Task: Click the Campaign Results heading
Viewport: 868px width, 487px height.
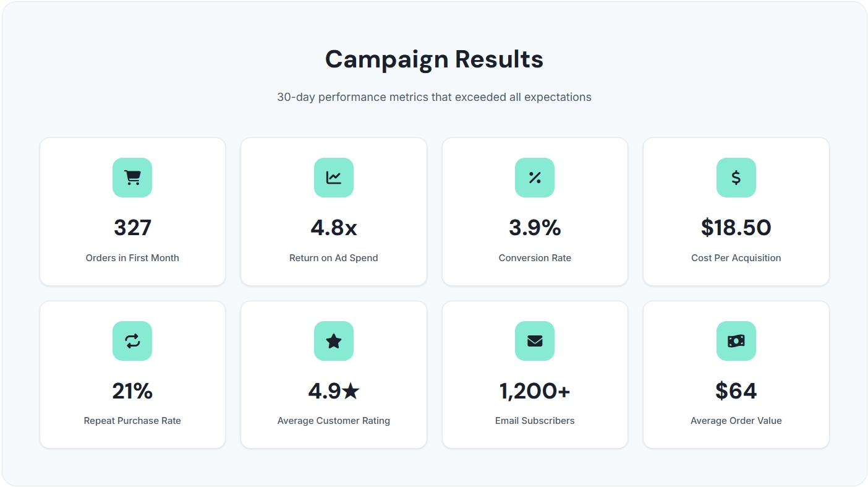Action: pos(434,59)
